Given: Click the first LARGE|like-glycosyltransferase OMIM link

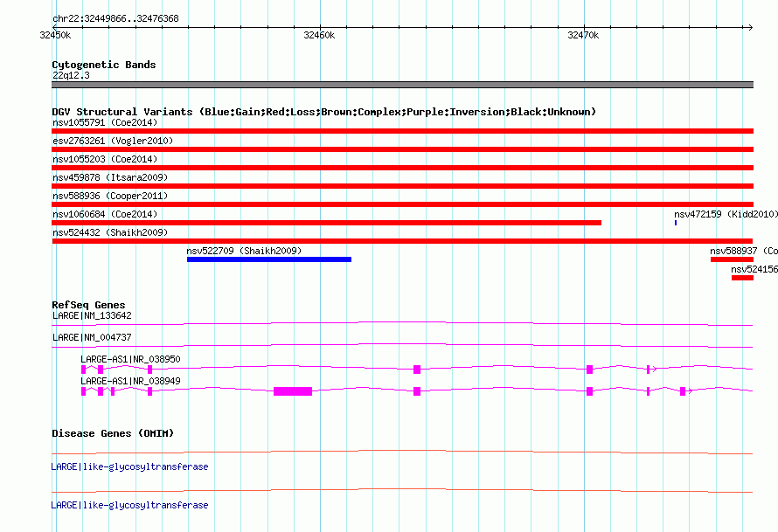Looking at the screenshot, I should (x=129, y=466).
